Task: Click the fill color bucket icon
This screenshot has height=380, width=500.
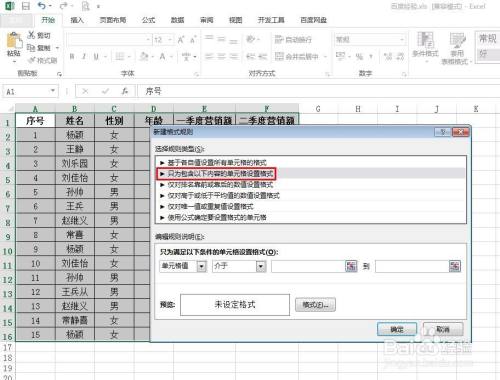Action: click(144, 56)
